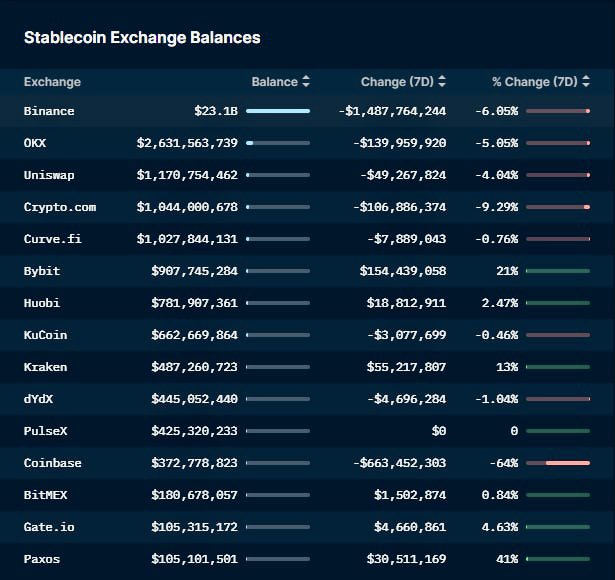Screen dimensions: 615x580
Task: Click Huobi balance $781,907,361
Action: pos(195,303)
